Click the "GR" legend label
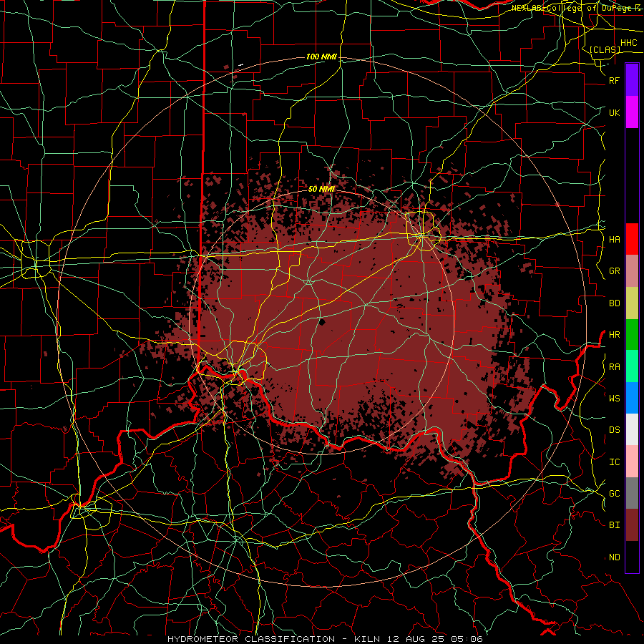This screenshot has height=644, width=644. [615, 271]
